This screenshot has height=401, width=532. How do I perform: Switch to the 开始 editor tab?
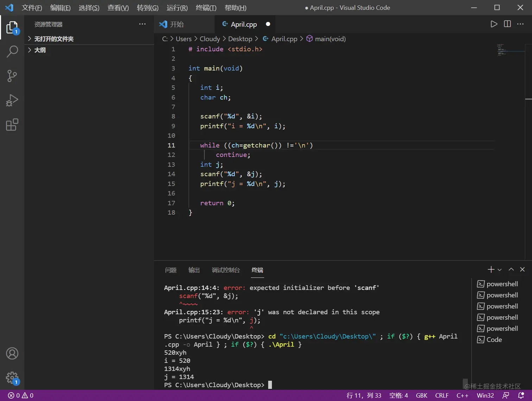click(x=184, y=24)
